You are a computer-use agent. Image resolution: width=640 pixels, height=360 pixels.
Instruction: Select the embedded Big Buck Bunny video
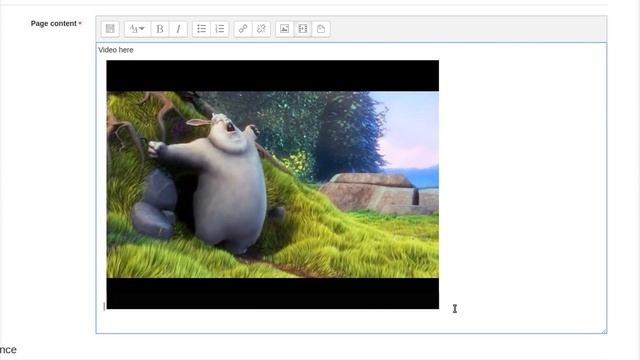(273, 184)
